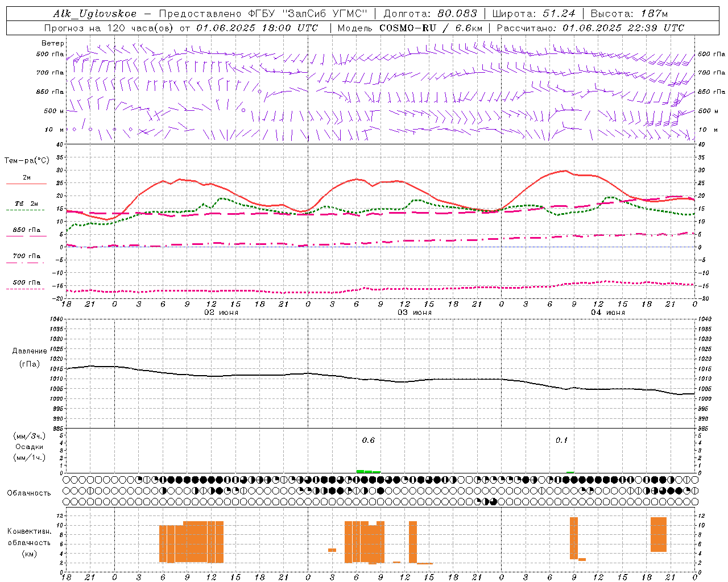Click the '0.1' precipitation amount value
Viewport: 728px width, 582px height.
click(562, 440)
